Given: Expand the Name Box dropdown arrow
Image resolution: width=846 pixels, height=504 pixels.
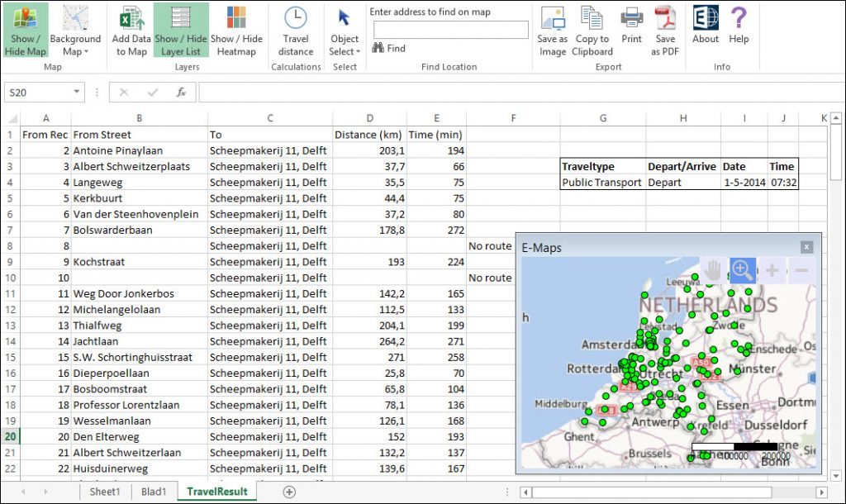Looking at the screenshot, I should click(77, 92).
